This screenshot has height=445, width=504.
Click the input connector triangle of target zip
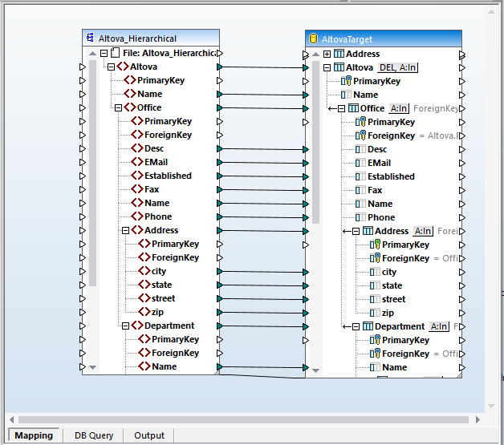point(305,313)
